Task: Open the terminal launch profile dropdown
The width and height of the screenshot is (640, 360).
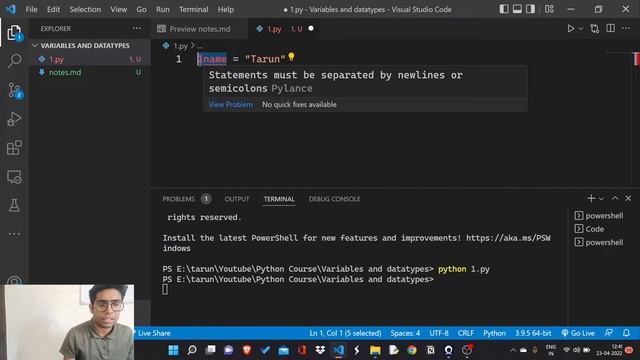Action: click(x=601, y=199)
